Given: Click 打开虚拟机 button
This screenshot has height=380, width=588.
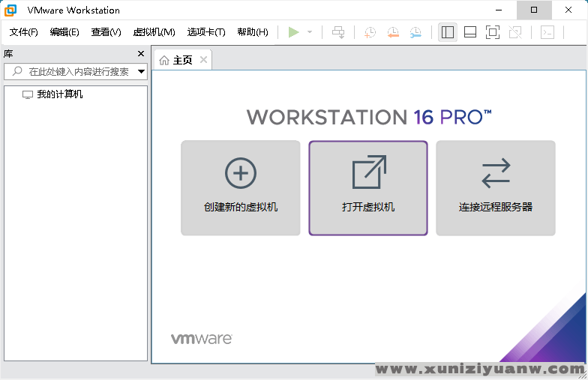Looking at the screenshot, I should click(x=368, y=188).
